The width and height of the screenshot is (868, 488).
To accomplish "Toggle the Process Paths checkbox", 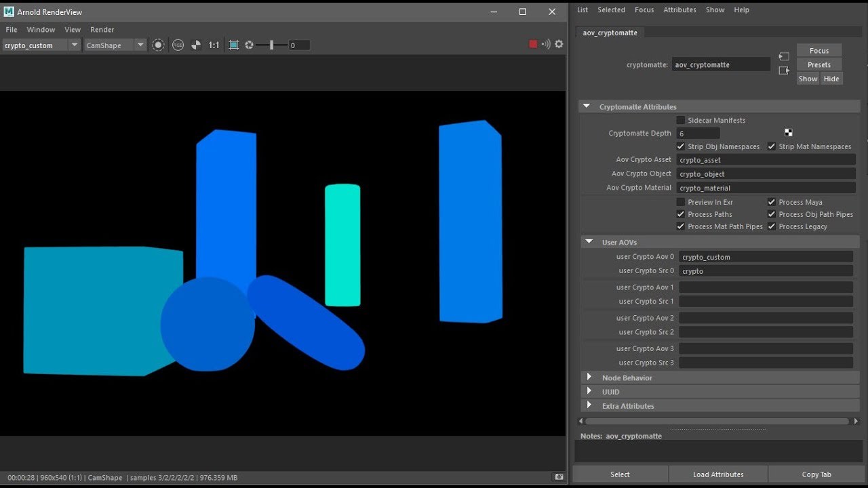I will [x=681, y=214].
